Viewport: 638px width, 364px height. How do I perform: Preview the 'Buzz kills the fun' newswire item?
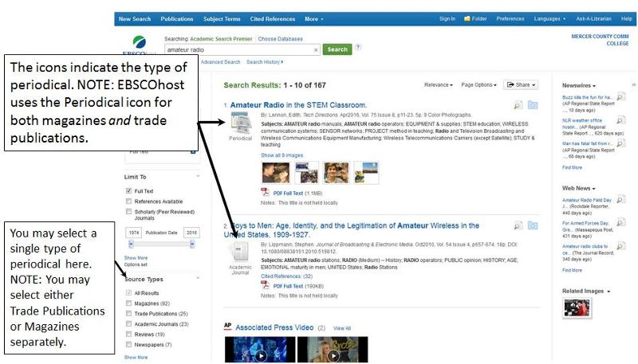[621, 96]
